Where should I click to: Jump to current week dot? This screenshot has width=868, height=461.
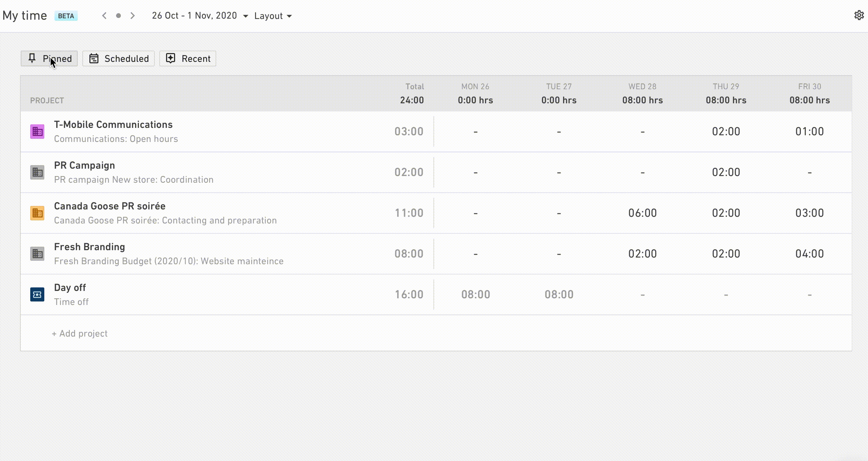(119, 15)
